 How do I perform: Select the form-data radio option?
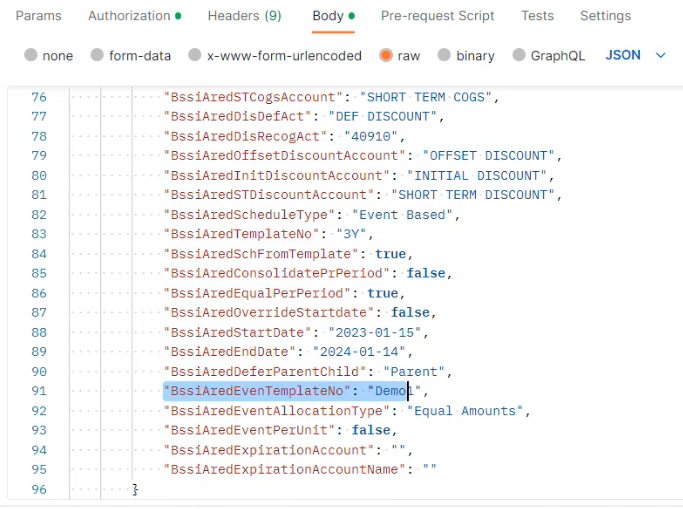pyautogui.click(x=130, y=55)
